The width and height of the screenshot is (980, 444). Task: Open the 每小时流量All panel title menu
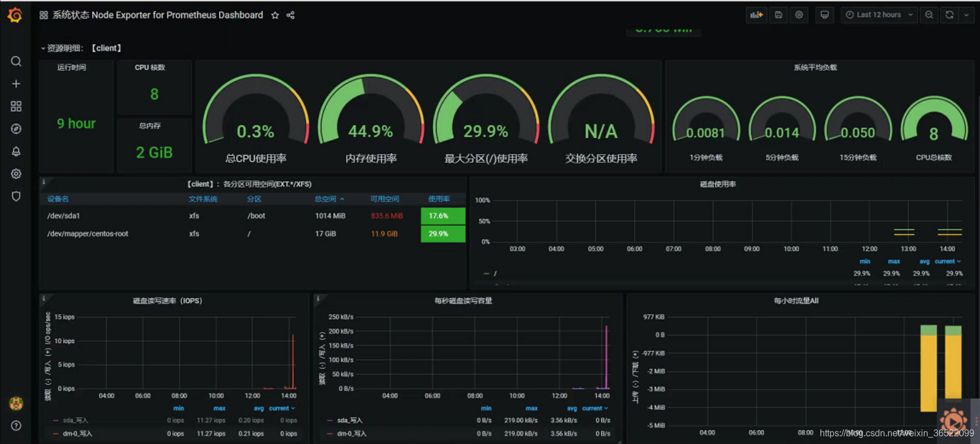(x=796, y=300)
